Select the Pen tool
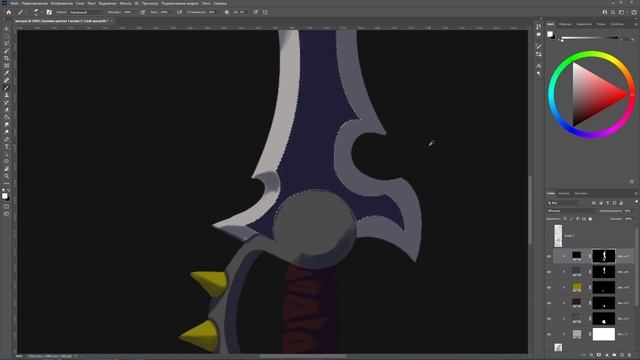640x360 pixels. 6,139
